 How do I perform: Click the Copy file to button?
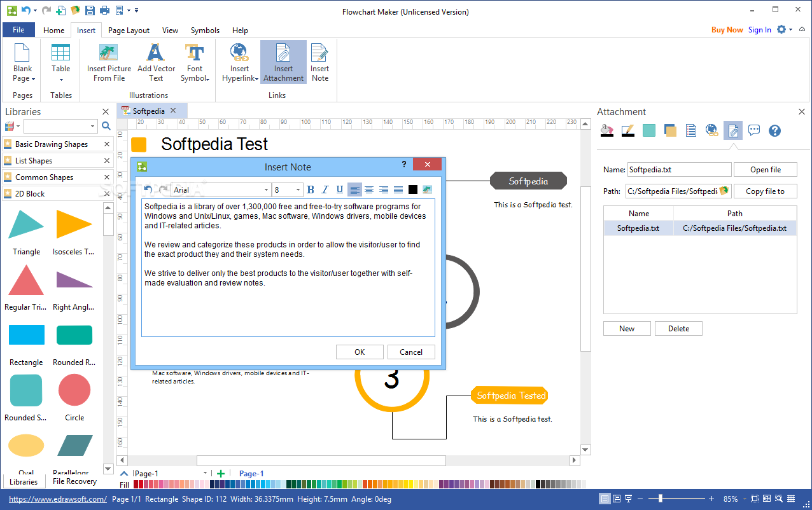[766, 191]
